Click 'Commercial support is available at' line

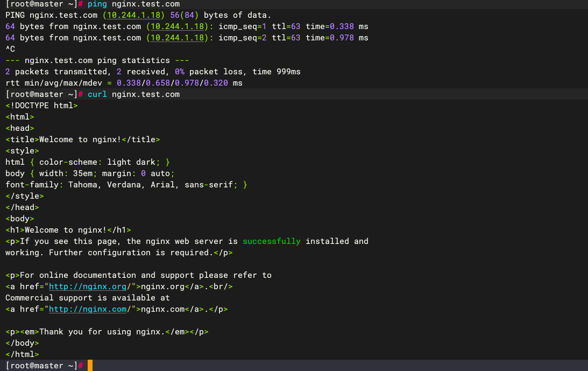[x=87, y=297]
